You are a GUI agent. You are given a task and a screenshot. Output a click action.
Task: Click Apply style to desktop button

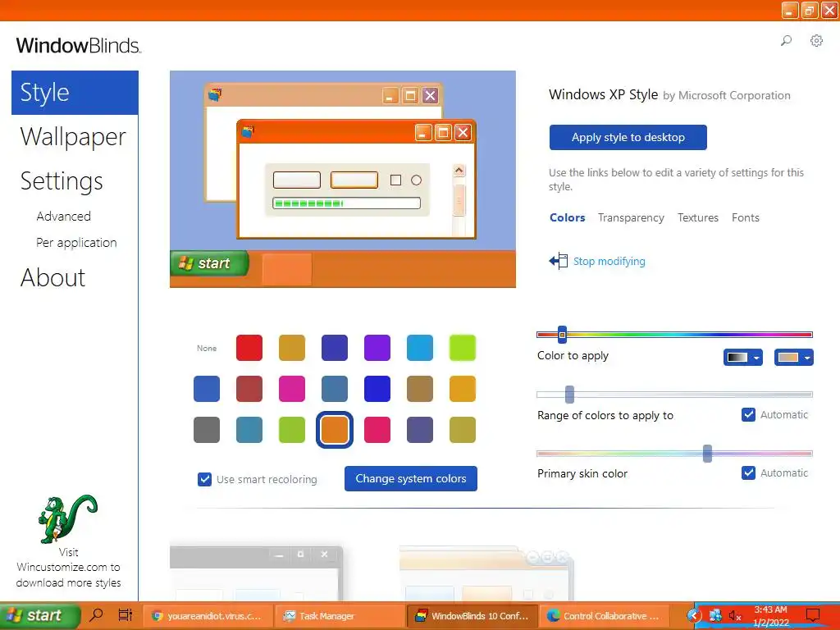click(628, 137)
